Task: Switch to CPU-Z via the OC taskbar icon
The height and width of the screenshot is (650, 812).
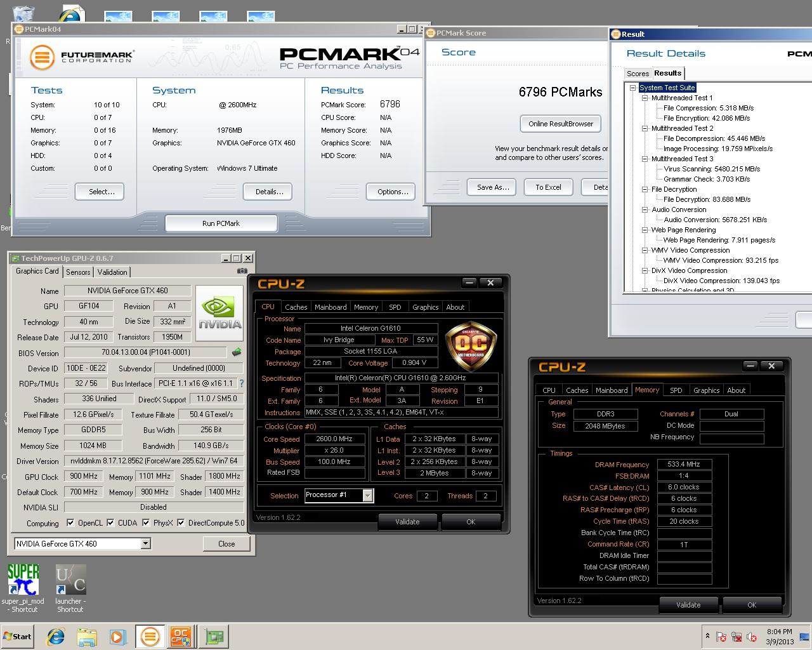Action: [x=181, y=637]
